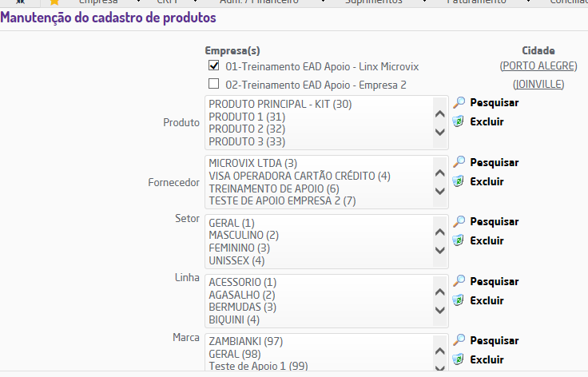
Task: Click the Setor search magnifier icon
Action: [459, 221]
